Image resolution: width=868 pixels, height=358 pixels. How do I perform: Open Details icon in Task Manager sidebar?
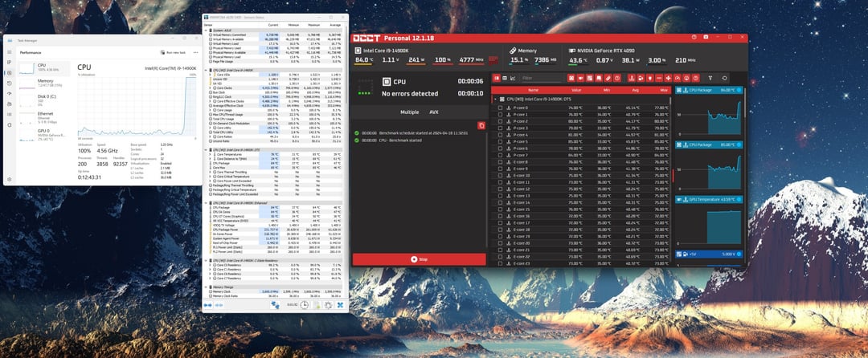10,114
